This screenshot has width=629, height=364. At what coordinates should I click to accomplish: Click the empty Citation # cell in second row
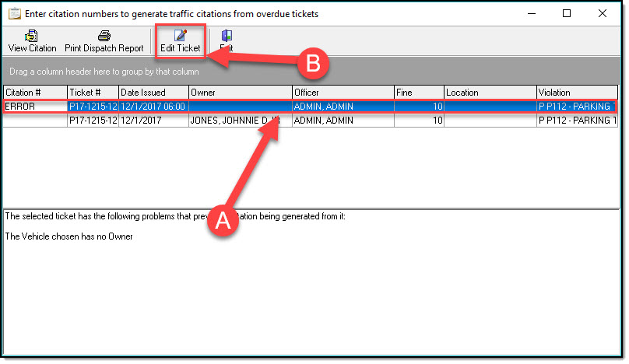pyautogui.click(x=34, y=121)
